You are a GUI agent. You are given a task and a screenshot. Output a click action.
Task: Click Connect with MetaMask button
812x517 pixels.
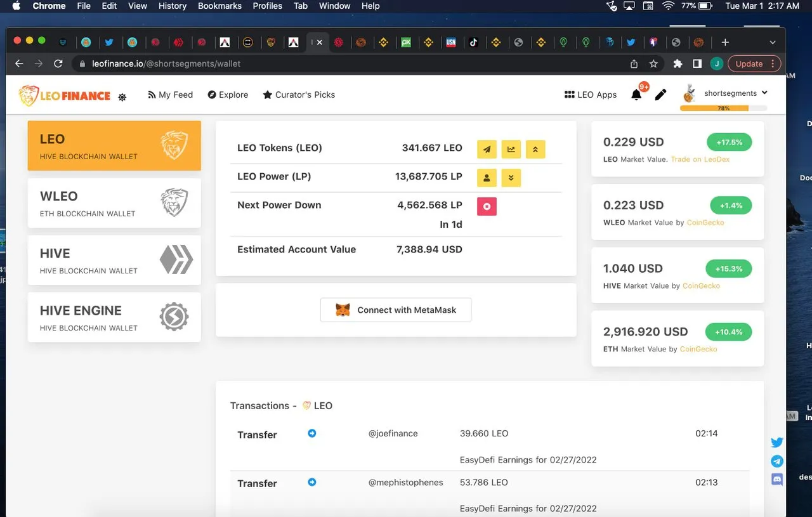tap(396, 310)
